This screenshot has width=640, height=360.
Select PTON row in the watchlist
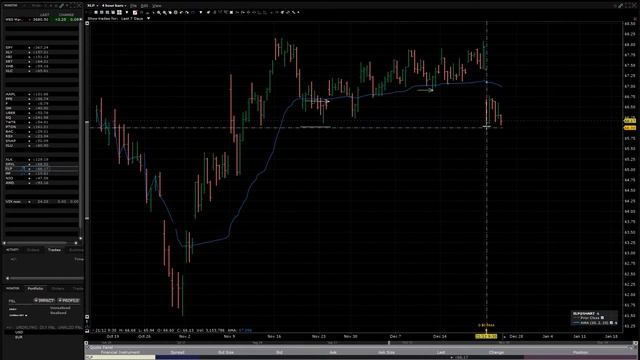point(41,127)
